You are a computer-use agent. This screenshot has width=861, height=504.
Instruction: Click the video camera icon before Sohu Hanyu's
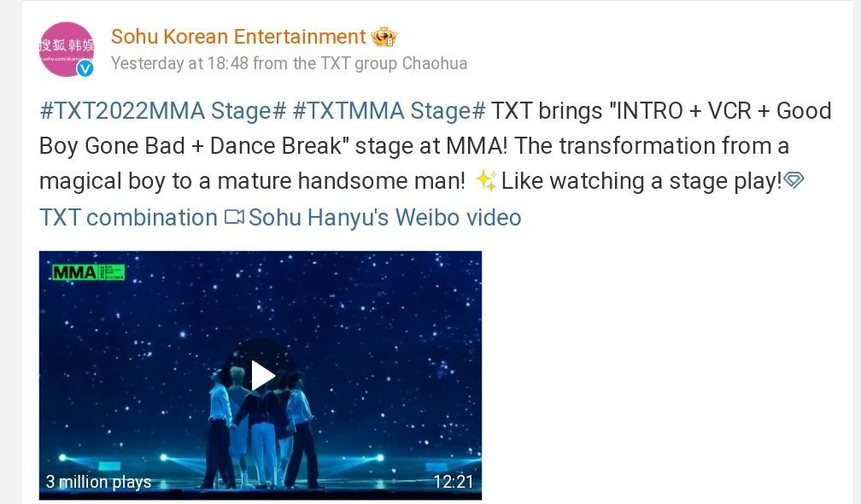point(234,218)
